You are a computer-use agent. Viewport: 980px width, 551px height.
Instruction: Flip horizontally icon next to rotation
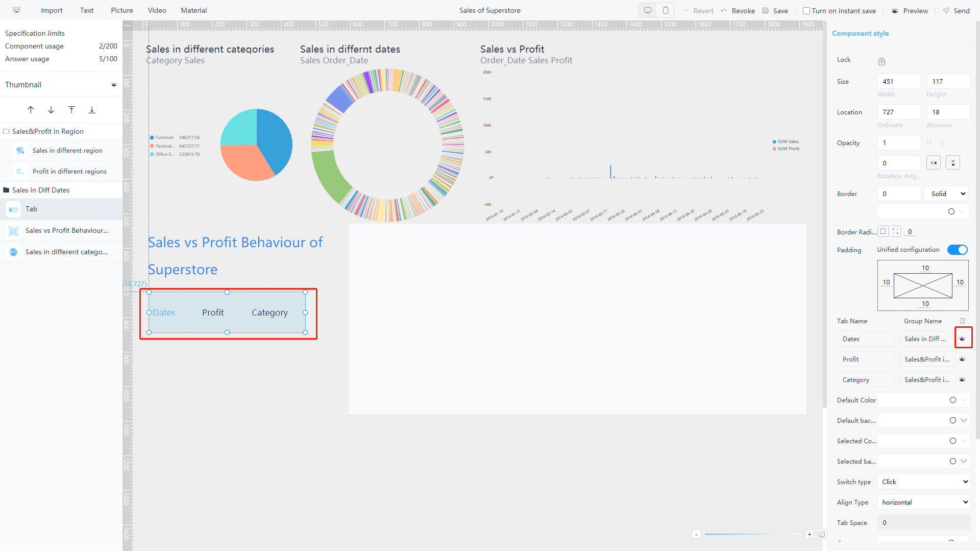(x=934, y=163)
